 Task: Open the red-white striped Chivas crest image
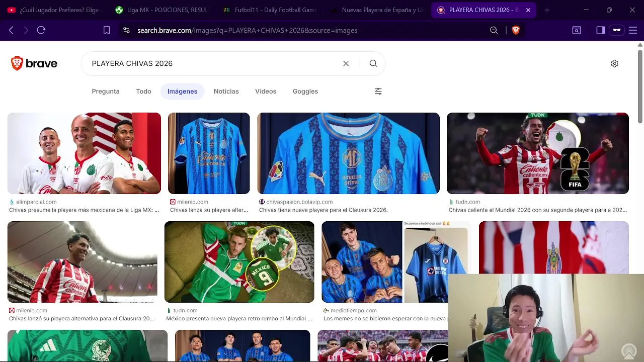point(554,247)
